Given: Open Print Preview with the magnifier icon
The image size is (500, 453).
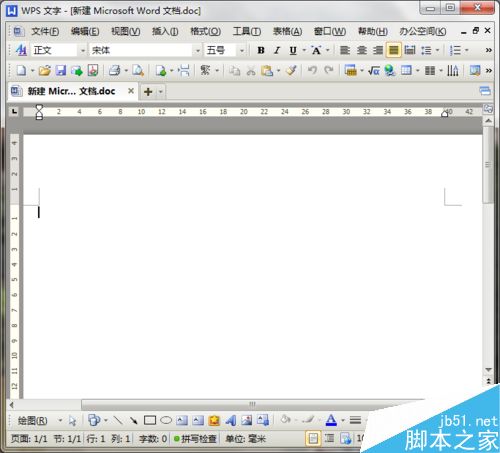Looking at the screenshot, I should (138, 70).
